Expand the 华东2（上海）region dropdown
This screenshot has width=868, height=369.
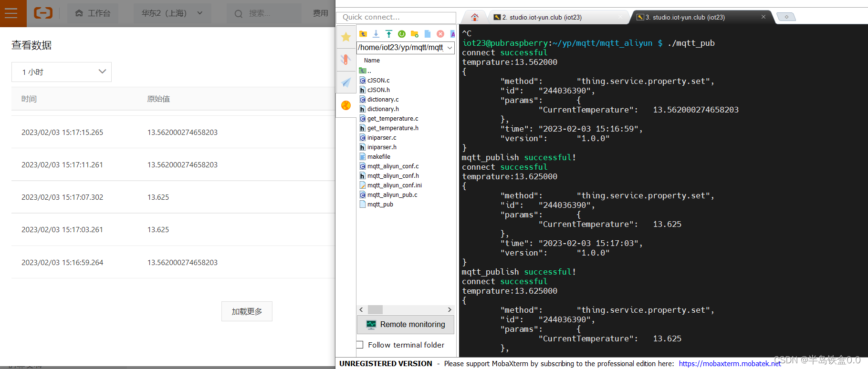172,13
